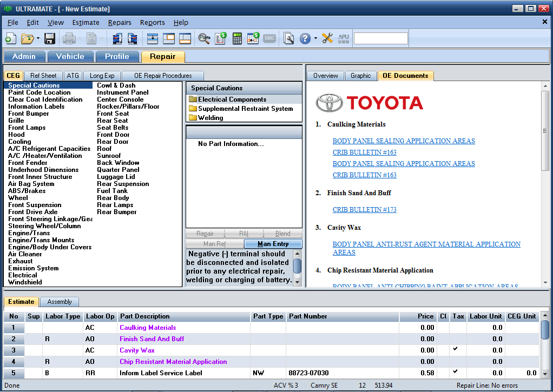Click the first blue car toolbar icon

[x=117, y=38]
